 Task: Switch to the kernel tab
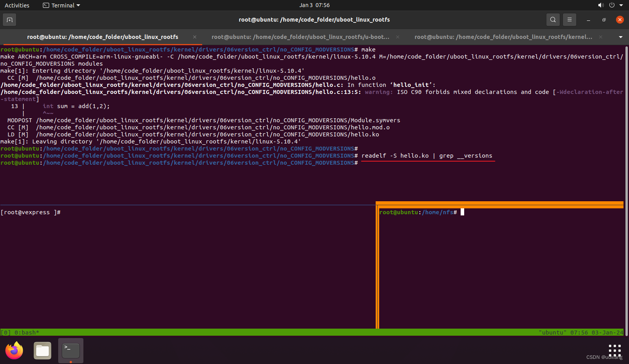pyautogui.click(x=504, y=37)
